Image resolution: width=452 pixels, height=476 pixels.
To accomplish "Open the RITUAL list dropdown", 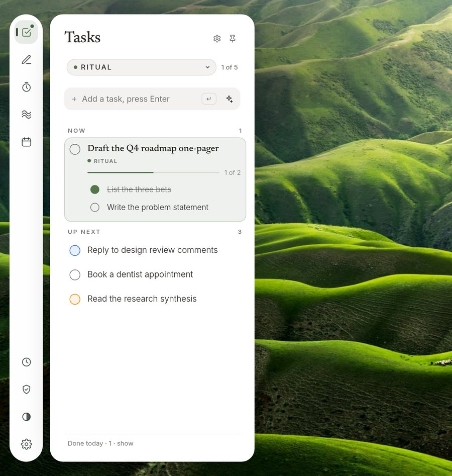I will point(141,67).
